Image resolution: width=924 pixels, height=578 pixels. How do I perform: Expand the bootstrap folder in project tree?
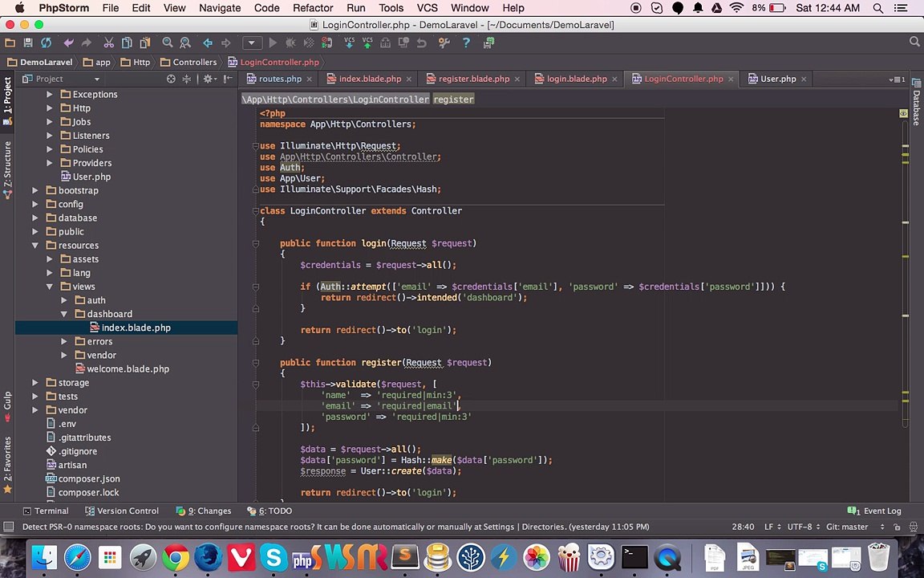pyautogui.click(x=35, y=190)
